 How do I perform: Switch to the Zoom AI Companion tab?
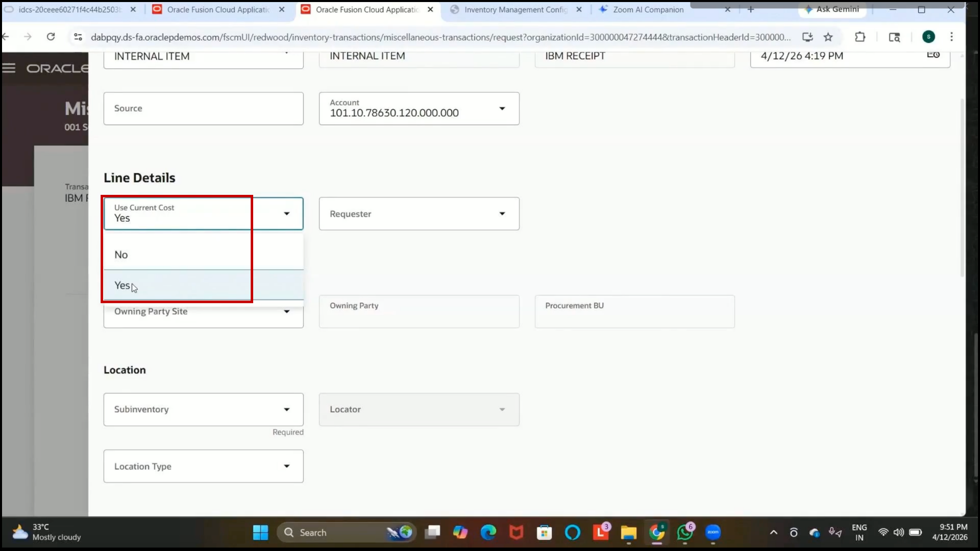pos(648,10)
